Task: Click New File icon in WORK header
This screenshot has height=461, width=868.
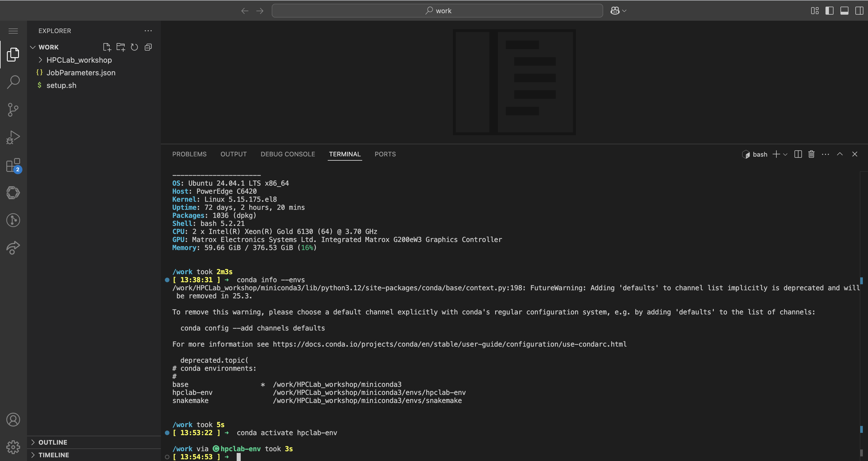Action: point(107,47)
